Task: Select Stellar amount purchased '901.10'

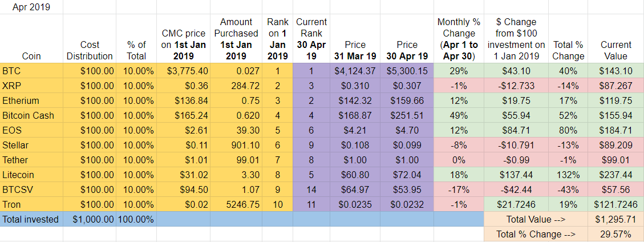Action: tap(236, 145)
